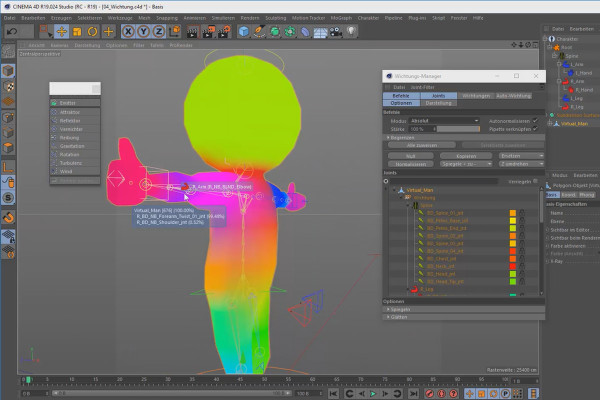Switch to the Joints tab in Wichtungs-Manager
Viewport: 600px width, 400px height.
pyautogui.click(x=439, y=96)
